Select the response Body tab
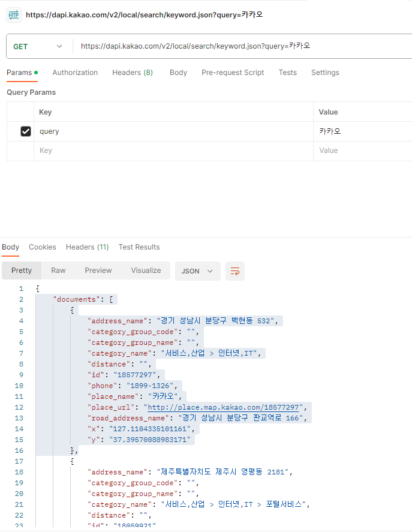 tap(11, 247)
